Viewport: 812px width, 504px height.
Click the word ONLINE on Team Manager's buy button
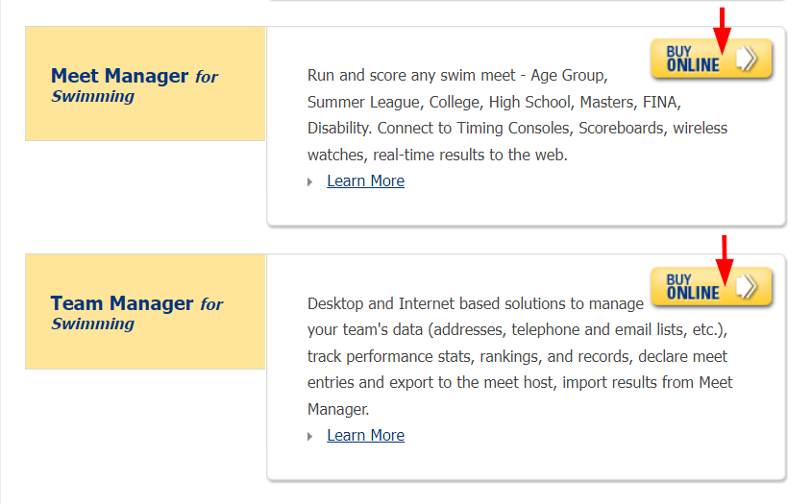(x=693, y=294)
